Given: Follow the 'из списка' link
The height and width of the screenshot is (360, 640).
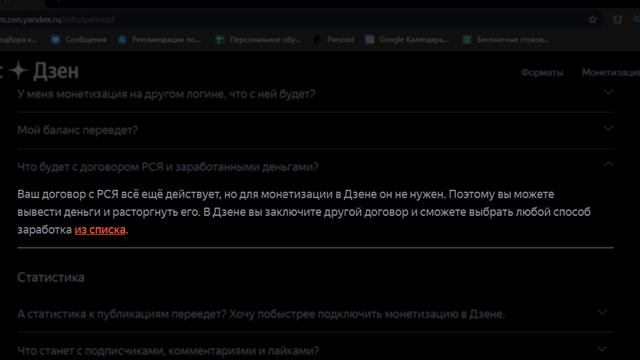Looking at the screenshot, I should (x=100, y=230).
